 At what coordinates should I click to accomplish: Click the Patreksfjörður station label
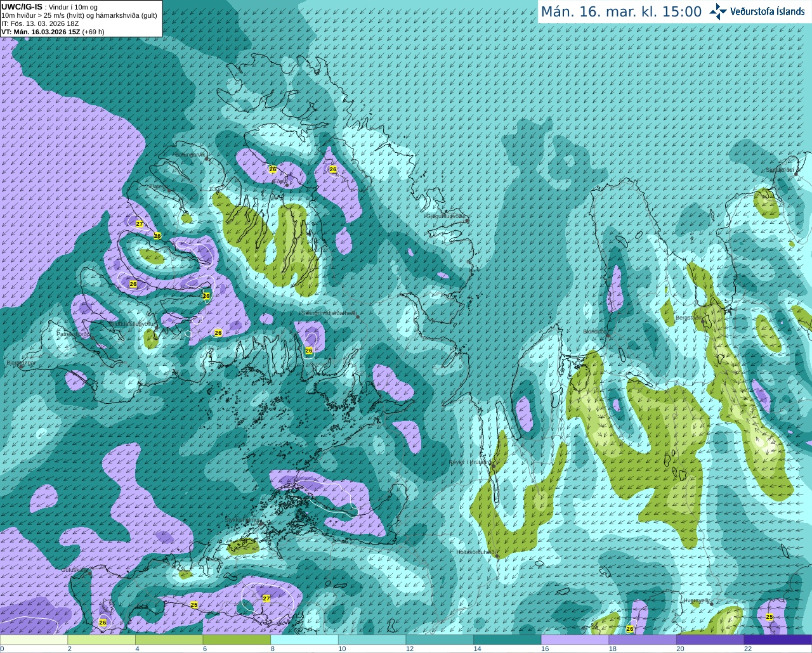pyautogui.click(x=73, y=333)
